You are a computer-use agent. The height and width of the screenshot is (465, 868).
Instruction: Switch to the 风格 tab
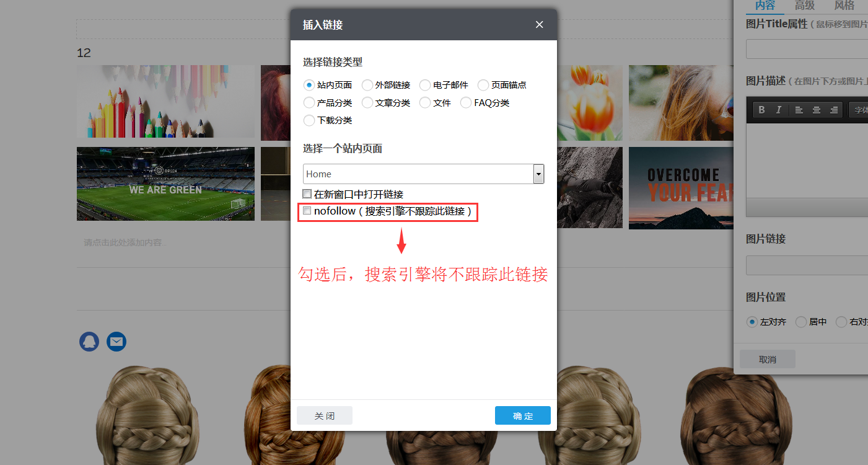[844, 6]
